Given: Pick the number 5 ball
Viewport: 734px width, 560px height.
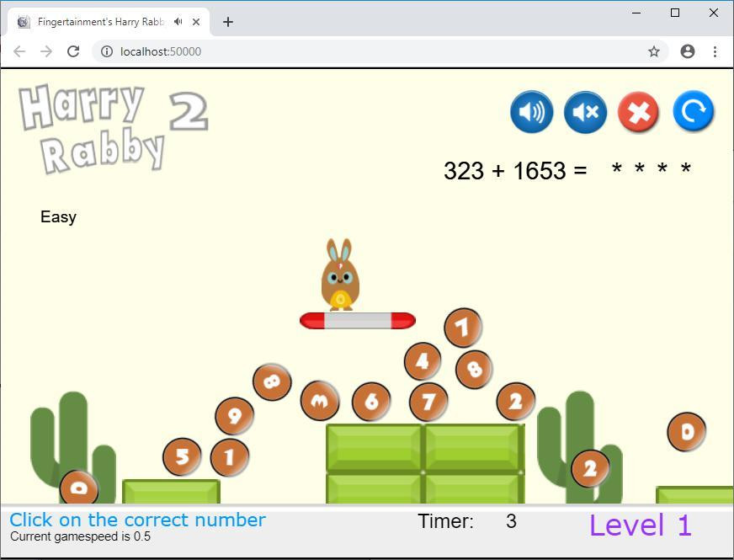Looking at the screenshot, I should point(182,457).
